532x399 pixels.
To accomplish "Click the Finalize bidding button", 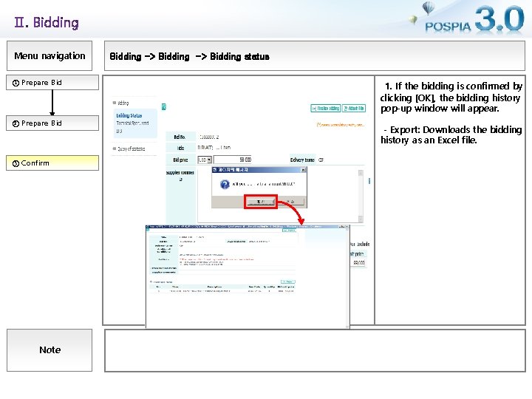I will click(x=325, y=108).
